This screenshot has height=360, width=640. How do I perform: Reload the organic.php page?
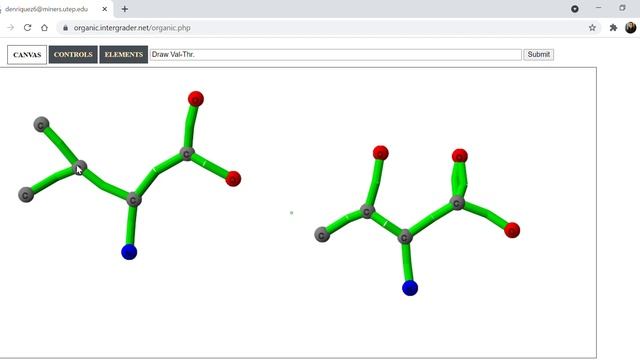27,28
